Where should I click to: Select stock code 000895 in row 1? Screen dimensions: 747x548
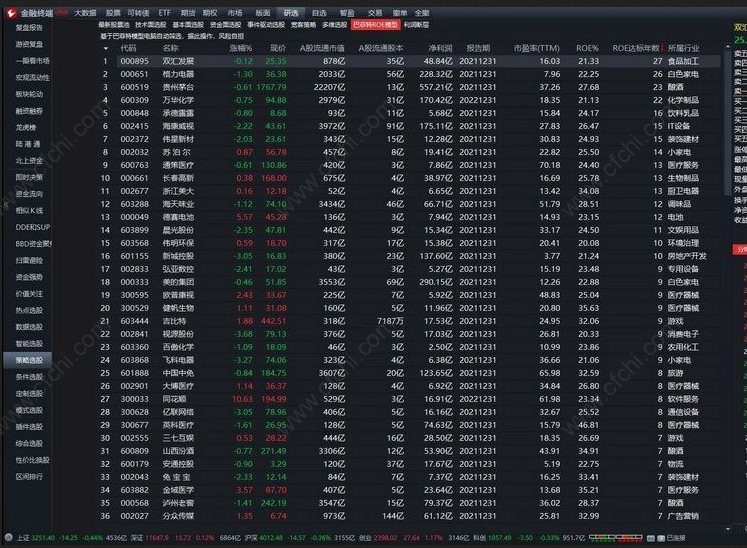[134, 61]
